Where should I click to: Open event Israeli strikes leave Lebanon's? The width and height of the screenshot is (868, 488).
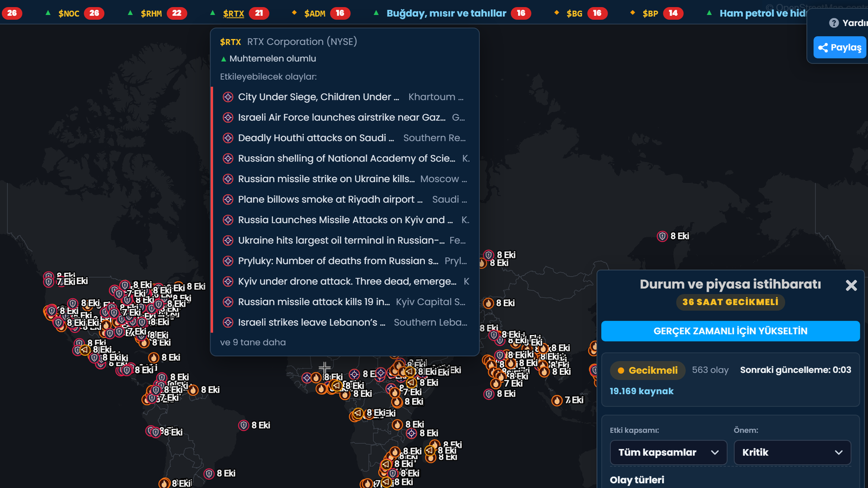click(345, 323)
